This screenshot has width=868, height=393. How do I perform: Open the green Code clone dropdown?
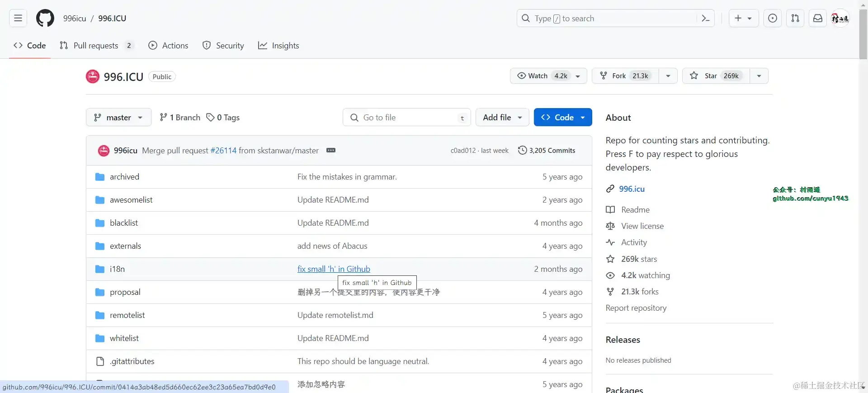tap(563, 118)
